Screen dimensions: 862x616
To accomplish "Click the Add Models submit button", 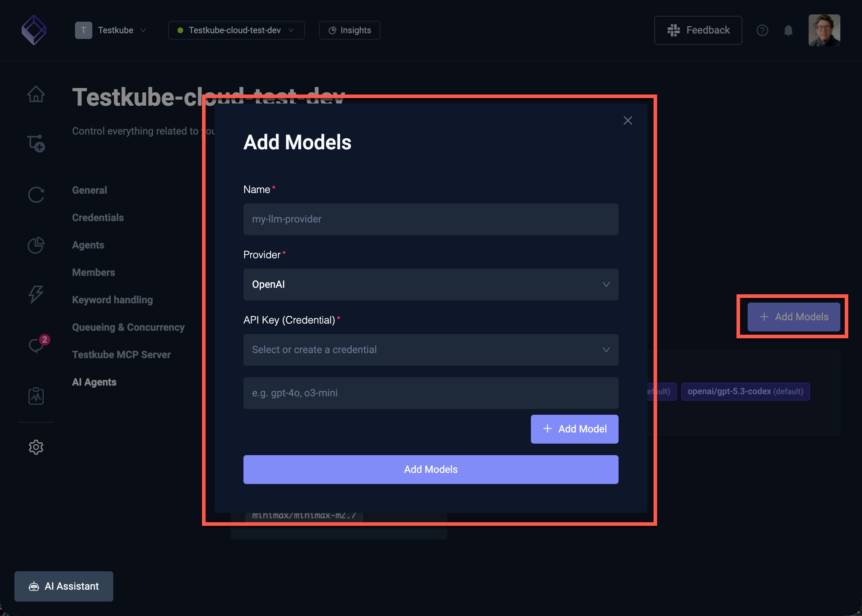I will tap(430, 469).
